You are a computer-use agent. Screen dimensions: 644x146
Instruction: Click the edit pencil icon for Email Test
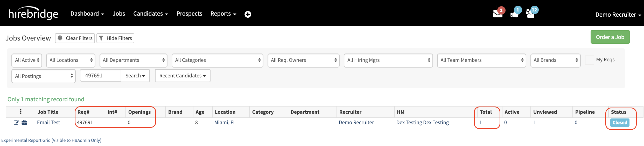(16, 122)
